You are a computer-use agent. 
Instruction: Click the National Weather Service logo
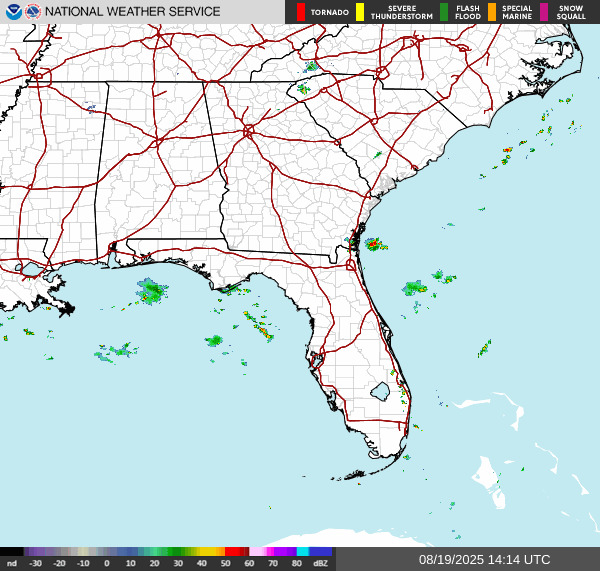tap(33, 12)
